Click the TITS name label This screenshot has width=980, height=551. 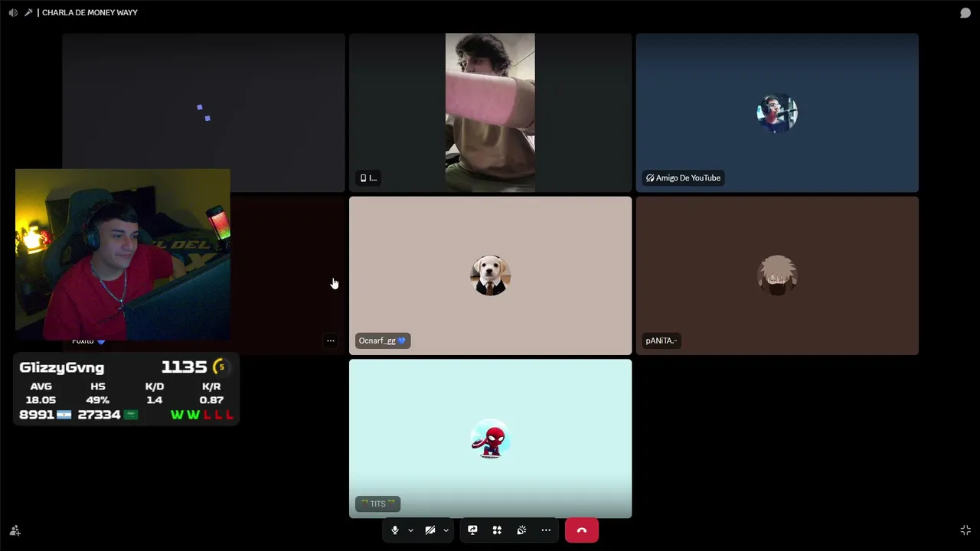[x=377, y=504]
